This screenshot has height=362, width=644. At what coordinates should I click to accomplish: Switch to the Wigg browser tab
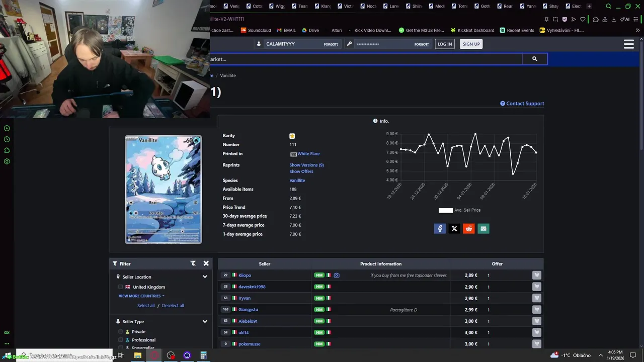(276, 6)
